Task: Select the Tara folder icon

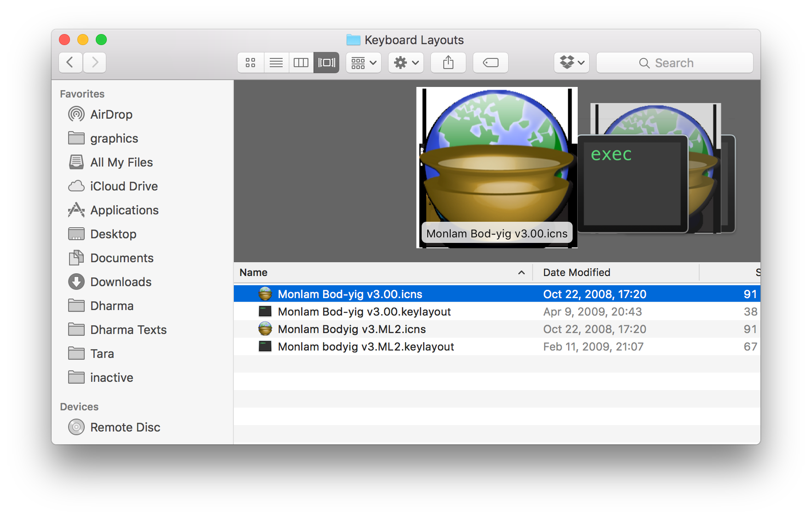Action: [76, 353]
